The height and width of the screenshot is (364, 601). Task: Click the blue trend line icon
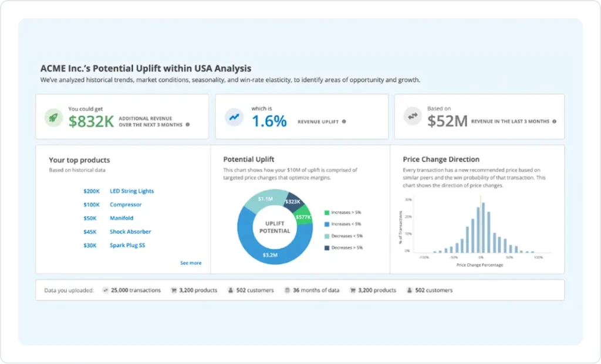click(x=234, y=117)
